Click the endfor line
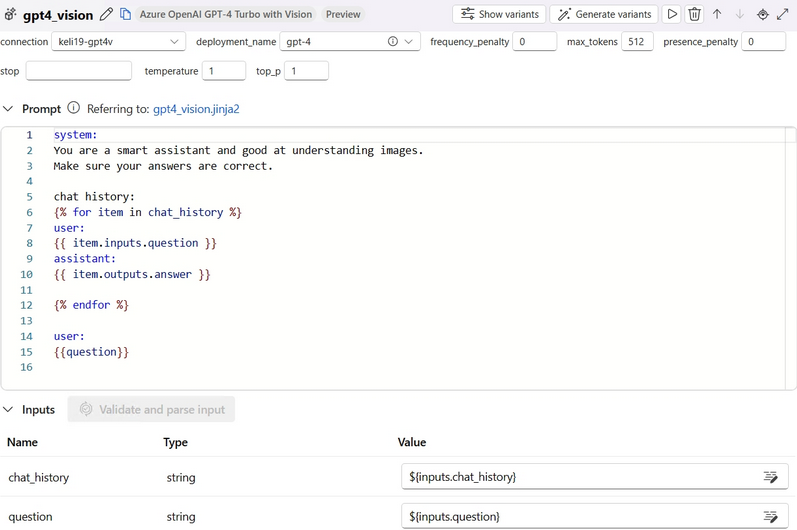Screen dimensions: 797x530 (91, 304)
